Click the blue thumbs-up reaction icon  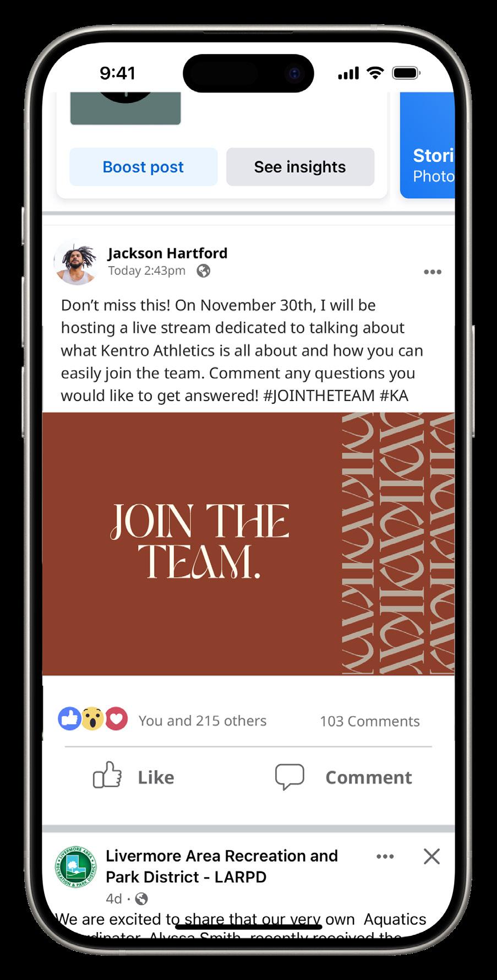click(x=70, y=718)
